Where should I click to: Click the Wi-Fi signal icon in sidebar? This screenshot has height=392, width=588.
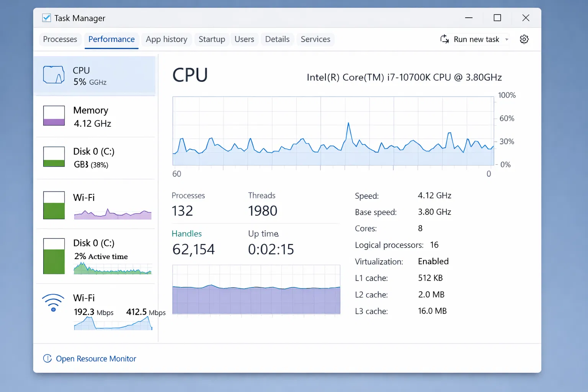point(53,303)
